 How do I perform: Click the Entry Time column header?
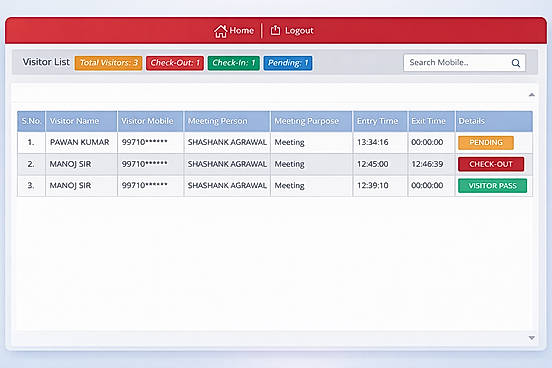click(x=380, y=121)
